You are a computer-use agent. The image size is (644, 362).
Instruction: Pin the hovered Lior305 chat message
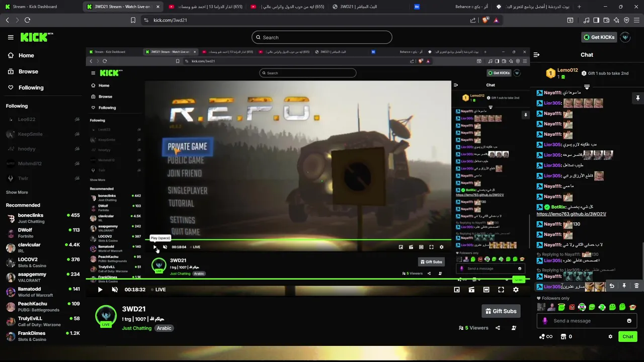click(624, 286)
